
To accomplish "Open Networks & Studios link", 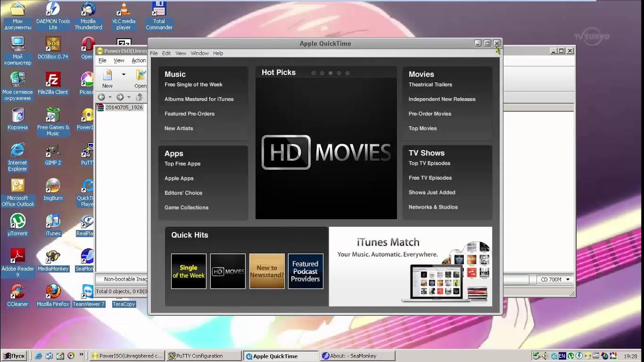I will pos(433,207).
